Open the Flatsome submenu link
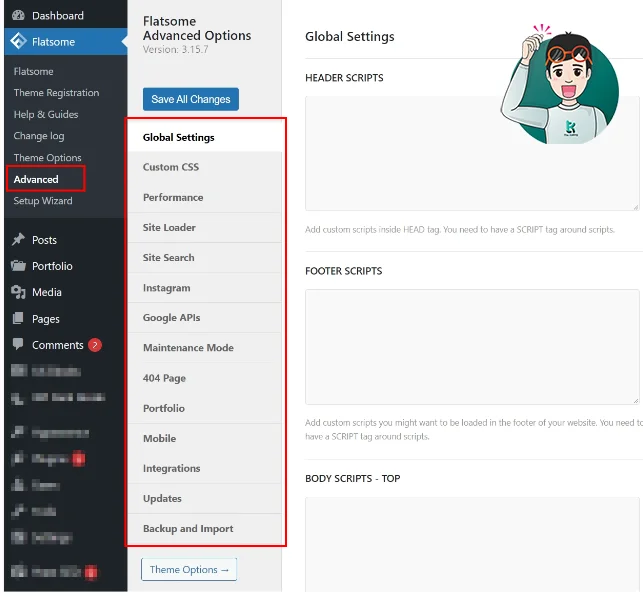 33,71
